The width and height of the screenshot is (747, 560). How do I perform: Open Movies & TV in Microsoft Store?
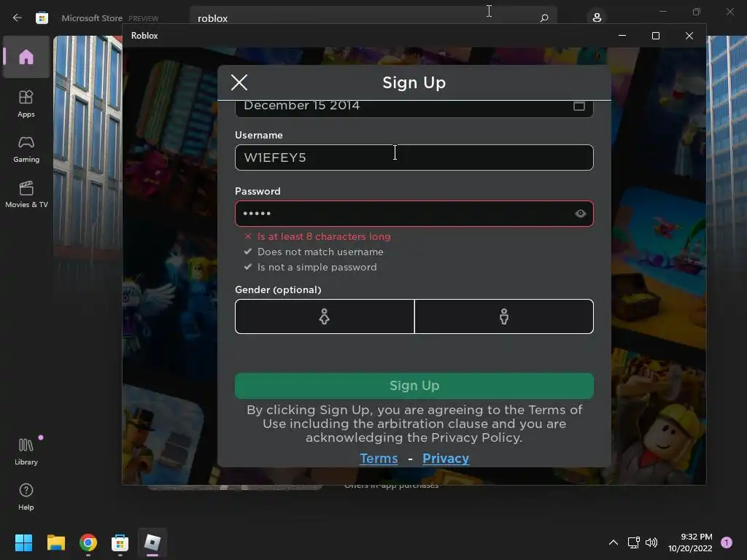coord(26,195)
